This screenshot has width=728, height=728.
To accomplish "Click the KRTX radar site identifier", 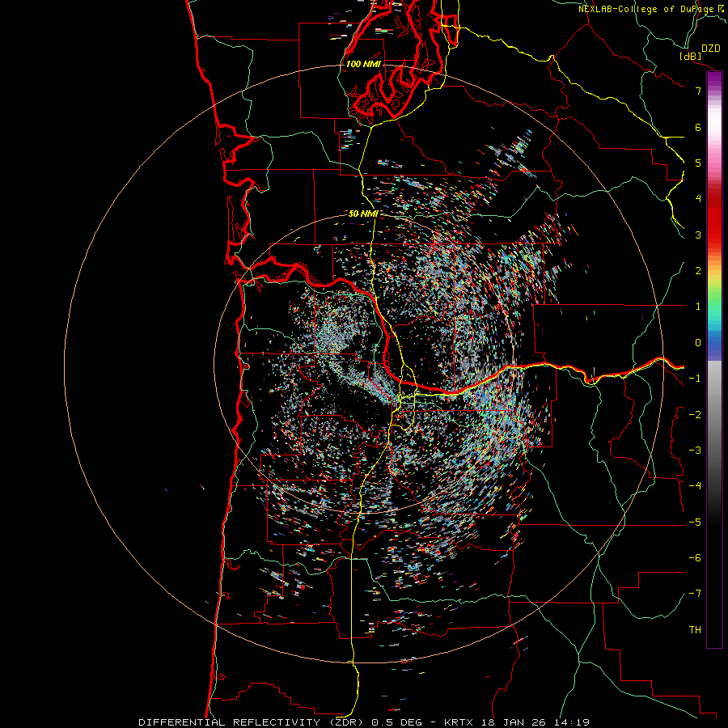I will point(459,722).
